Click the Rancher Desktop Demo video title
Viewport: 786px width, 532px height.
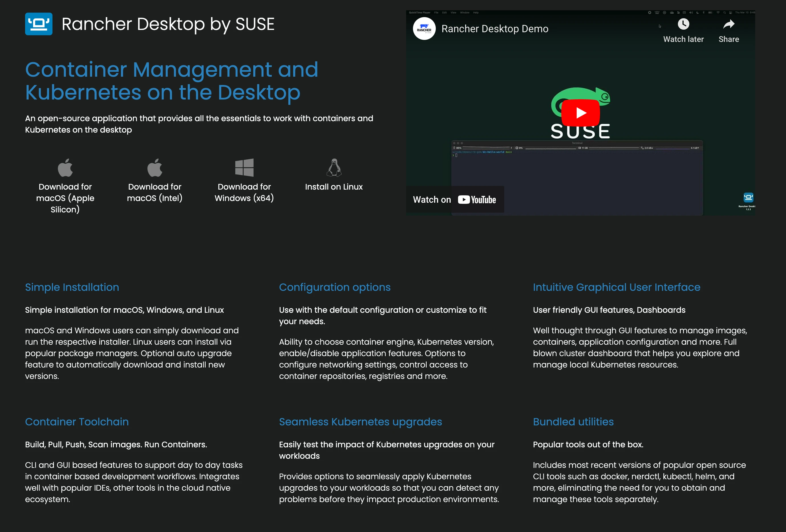point(495,29)
